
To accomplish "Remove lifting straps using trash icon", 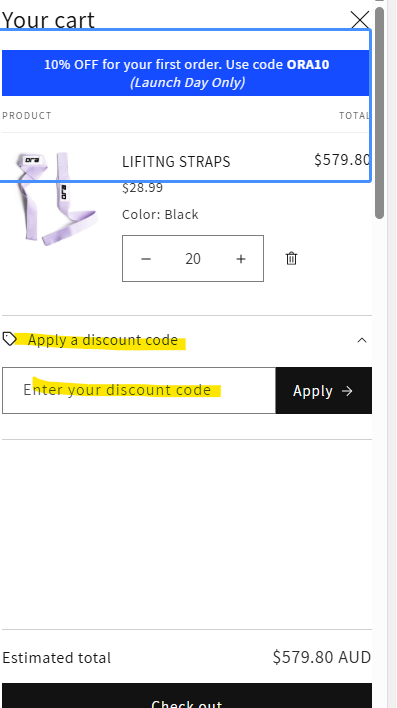I will 291,258.
